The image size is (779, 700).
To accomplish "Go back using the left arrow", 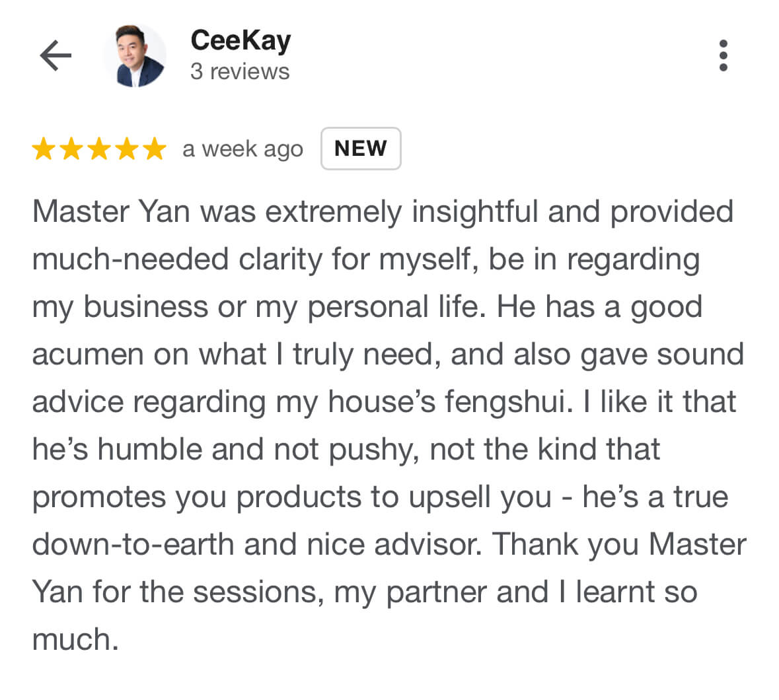I will 56,55.
